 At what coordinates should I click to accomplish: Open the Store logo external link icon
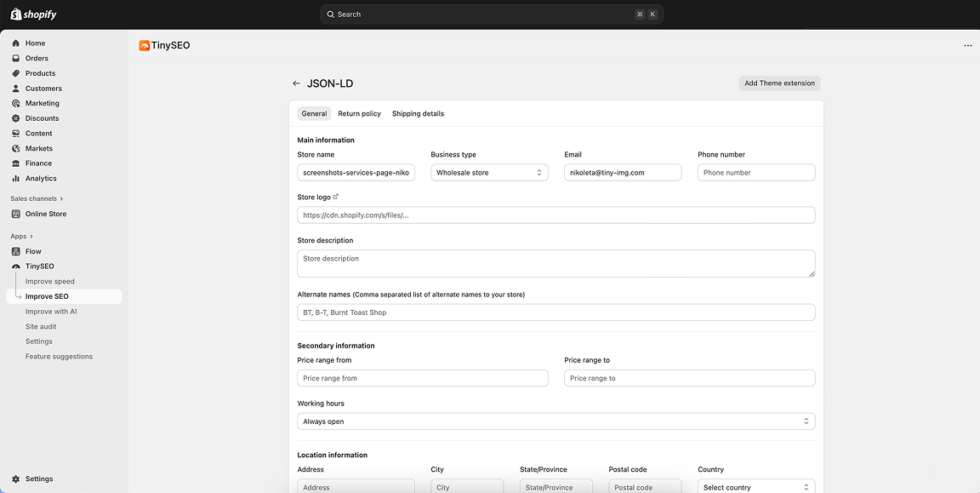336,197
